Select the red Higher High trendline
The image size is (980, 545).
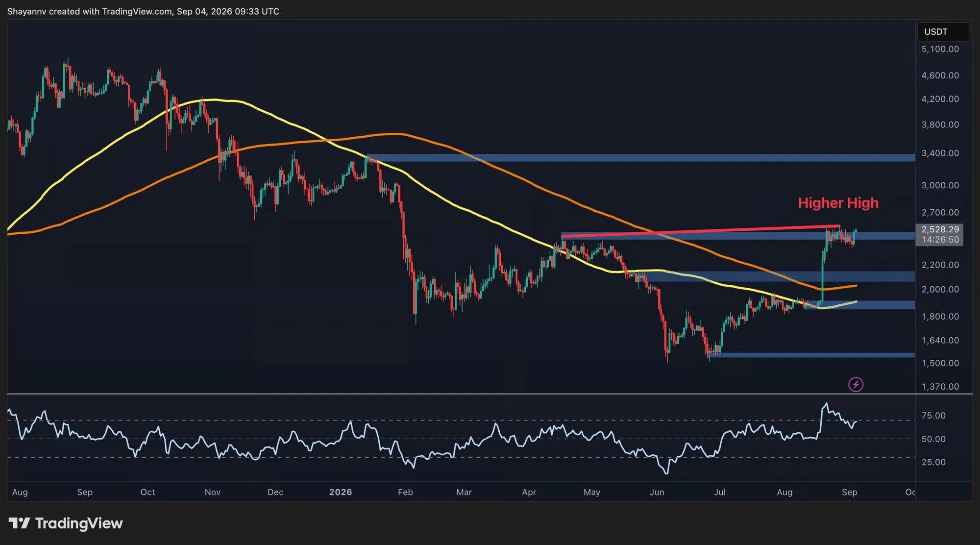(x=701, y=231)
